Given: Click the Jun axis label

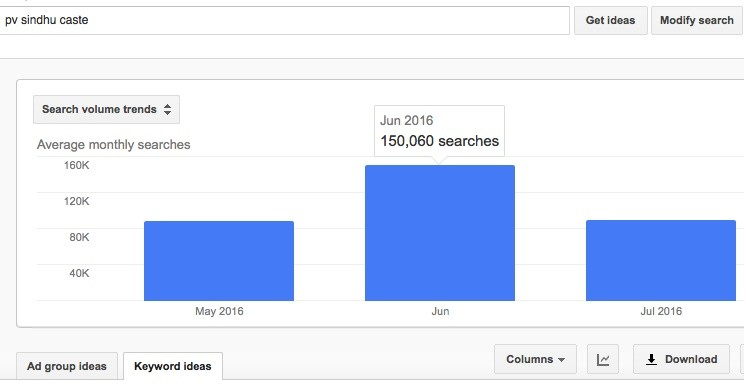Looking at the screenshot, I should 440,311.
